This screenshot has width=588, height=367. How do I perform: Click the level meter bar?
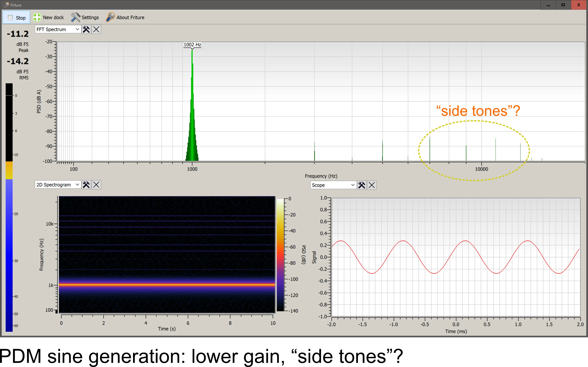click(x=9, y=207)
